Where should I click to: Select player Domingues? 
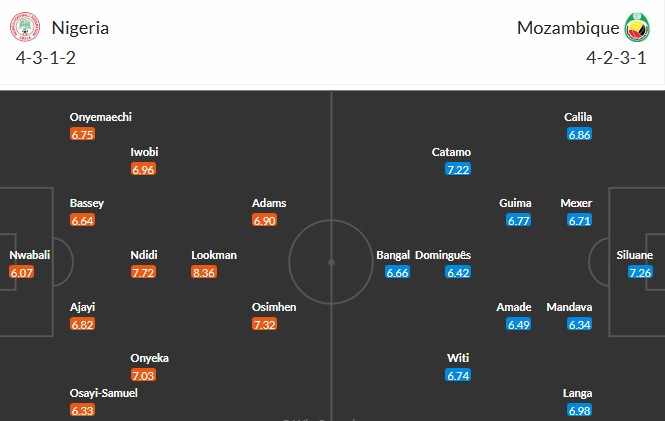click(442, 255)
